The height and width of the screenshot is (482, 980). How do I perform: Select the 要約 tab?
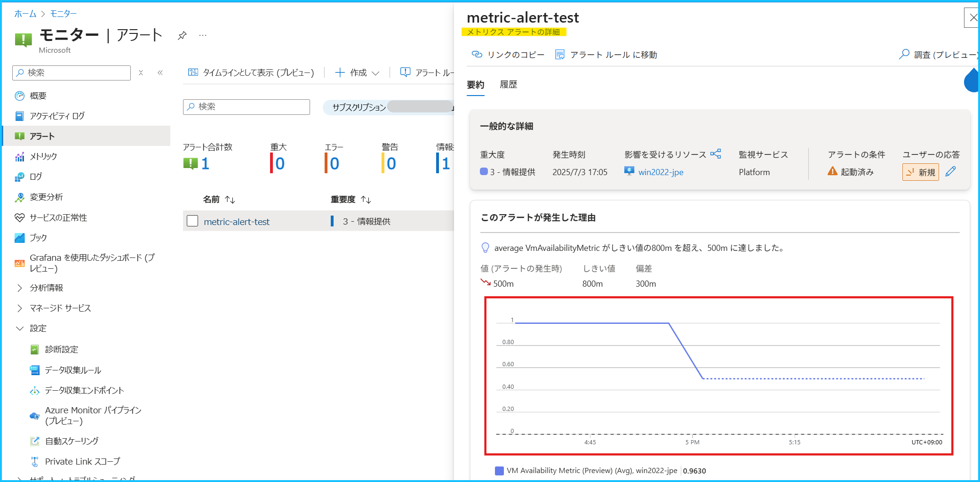point(475,85)
